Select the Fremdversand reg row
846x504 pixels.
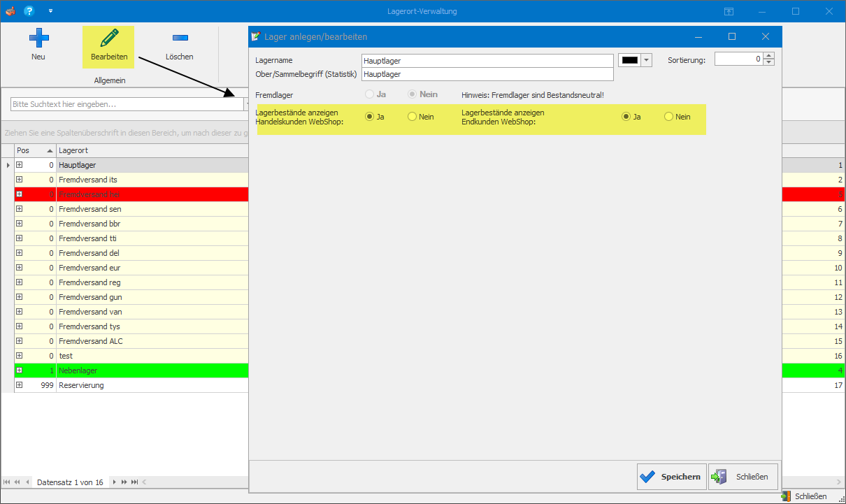[131, 282]
